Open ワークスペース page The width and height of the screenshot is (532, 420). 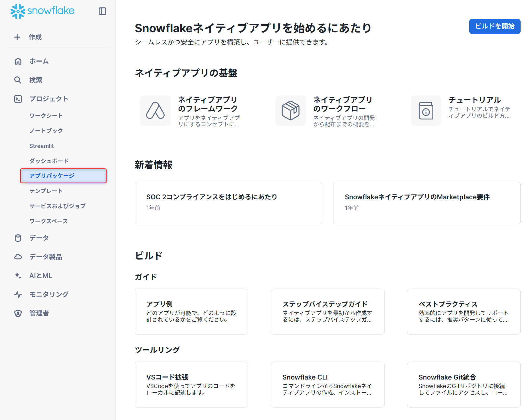point(49,221)
